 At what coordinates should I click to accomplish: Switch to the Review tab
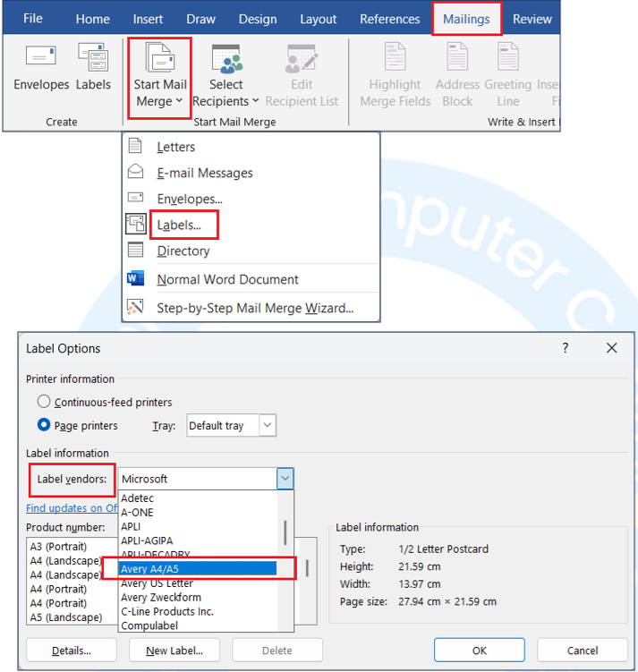532,19
